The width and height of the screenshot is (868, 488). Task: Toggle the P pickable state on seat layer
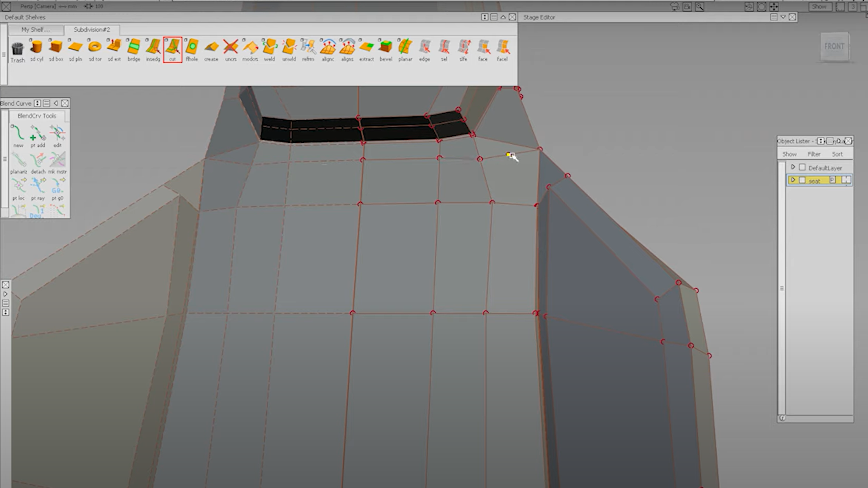tap(832, 180)
